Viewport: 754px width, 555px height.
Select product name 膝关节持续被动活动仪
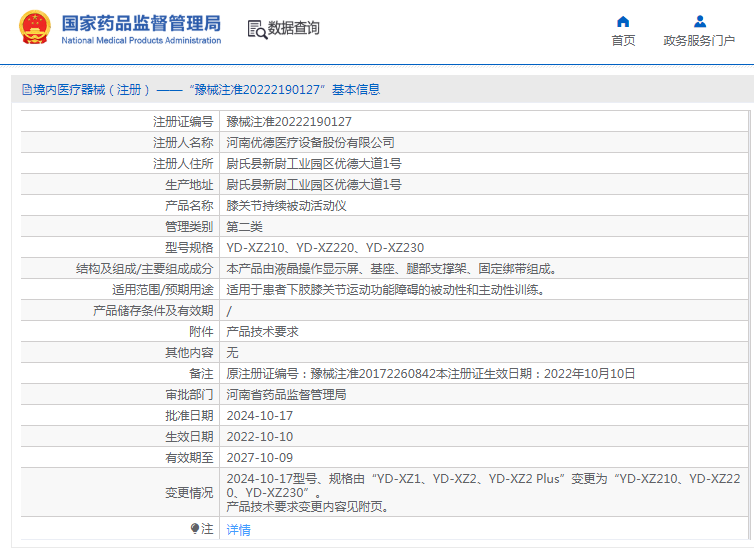tap(287, 206)
